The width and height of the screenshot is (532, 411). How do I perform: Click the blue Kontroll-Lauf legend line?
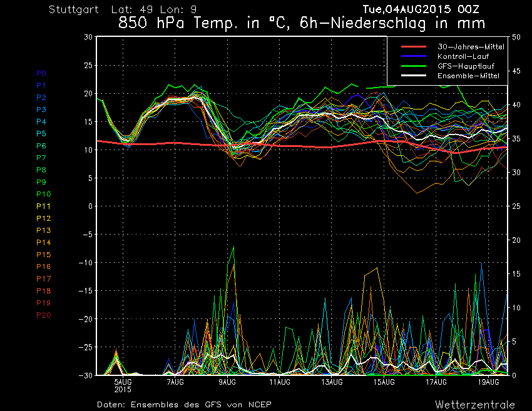coord(414,56)
